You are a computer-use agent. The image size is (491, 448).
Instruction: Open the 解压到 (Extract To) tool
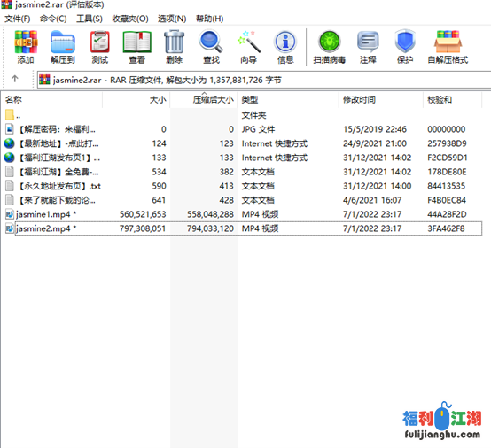click(63, 47)
